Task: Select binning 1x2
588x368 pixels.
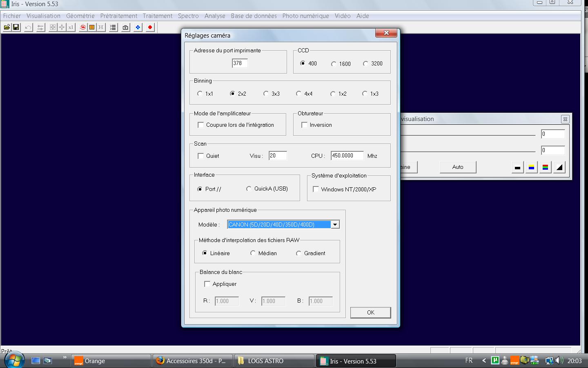Action: coord(333,93)
